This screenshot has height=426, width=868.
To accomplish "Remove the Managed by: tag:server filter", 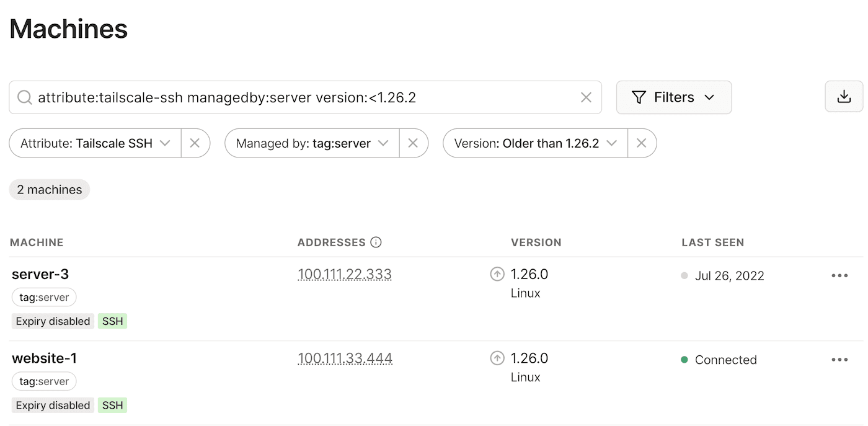I will point(413,143).
